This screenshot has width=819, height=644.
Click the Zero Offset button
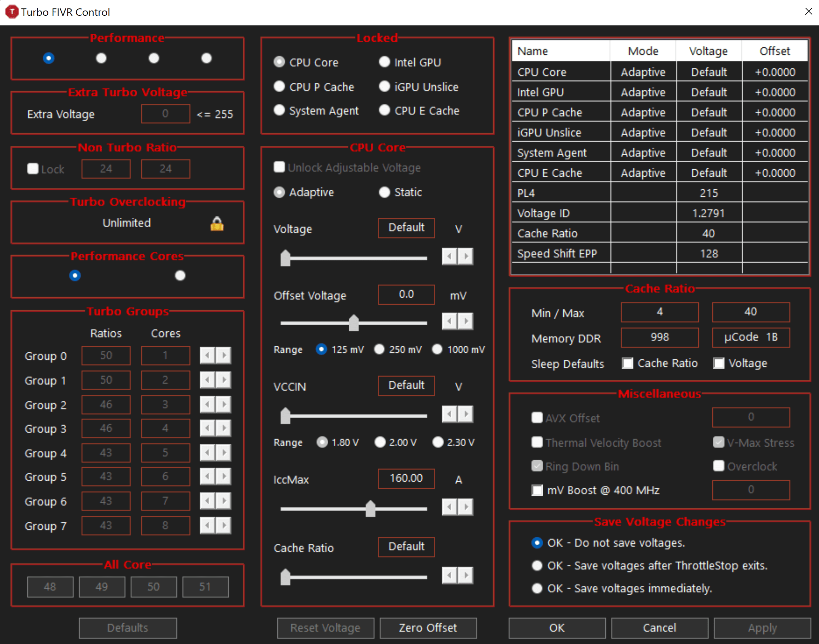(x=428, y=628)
